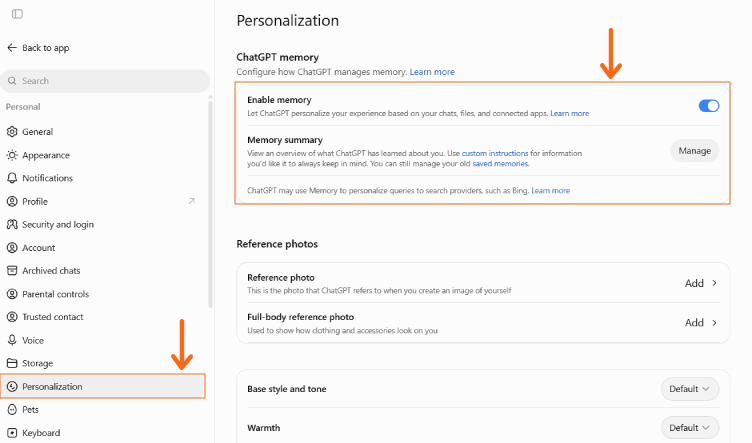Click the Reference photos section title
752x443 pixels.
tap(277, 244)
